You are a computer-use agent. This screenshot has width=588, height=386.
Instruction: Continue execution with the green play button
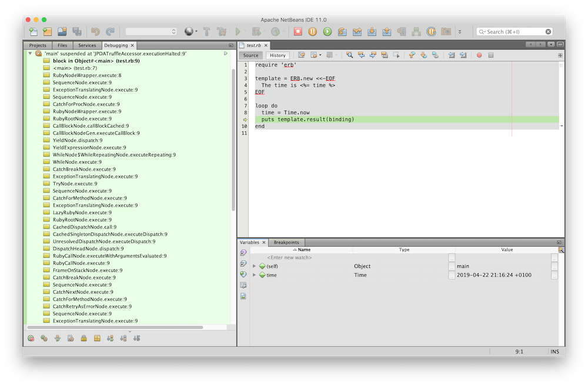(x=328, y=32)
